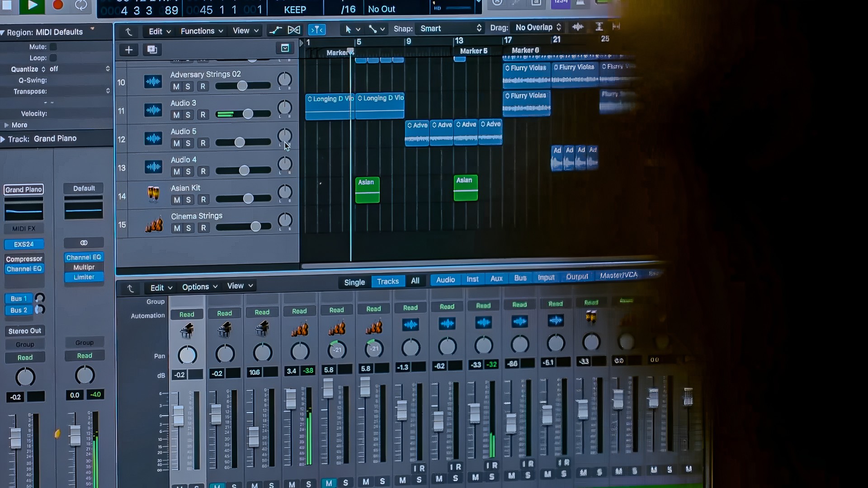Open the Drag No Overlap dropdown
Image resolution: width=868 pixels, height=488 pixels.
(538, 28)
